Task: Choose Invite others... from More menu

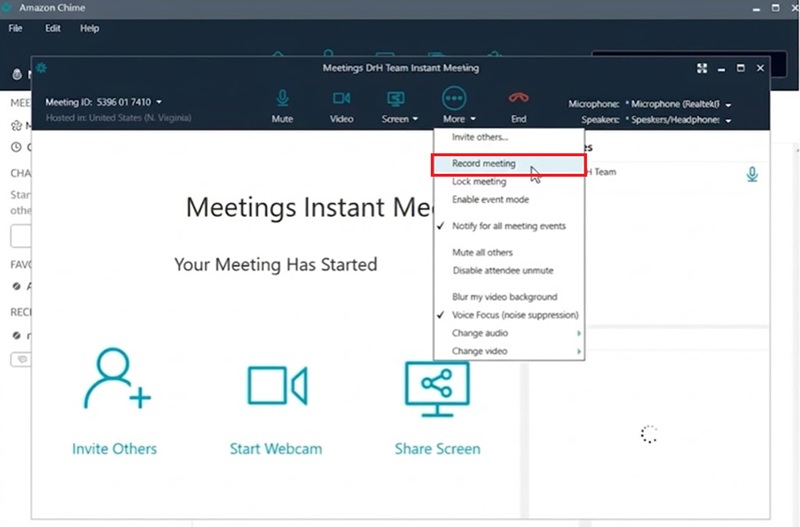Action: tap(509, 137)
